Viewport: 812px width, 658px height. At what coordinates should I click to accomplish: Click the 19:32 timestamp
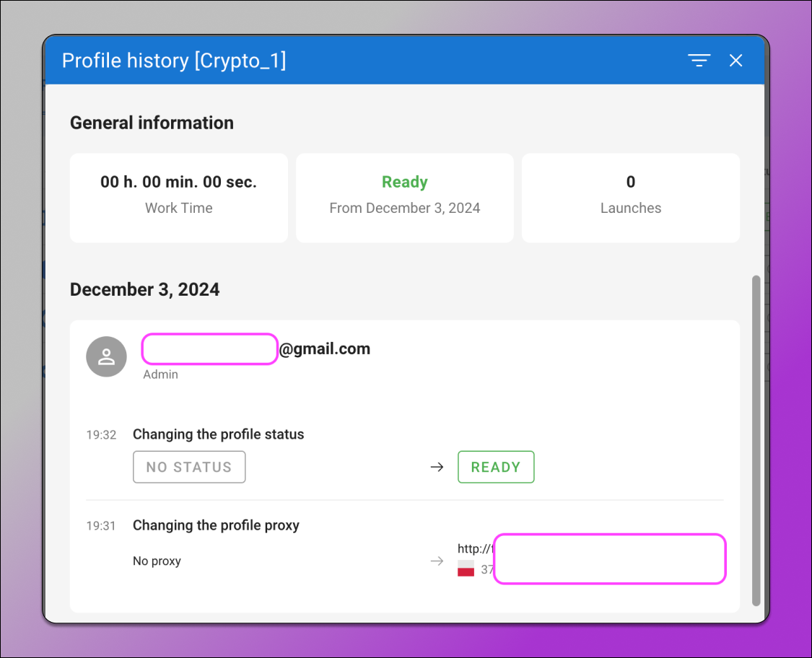(x=101, y=435)
